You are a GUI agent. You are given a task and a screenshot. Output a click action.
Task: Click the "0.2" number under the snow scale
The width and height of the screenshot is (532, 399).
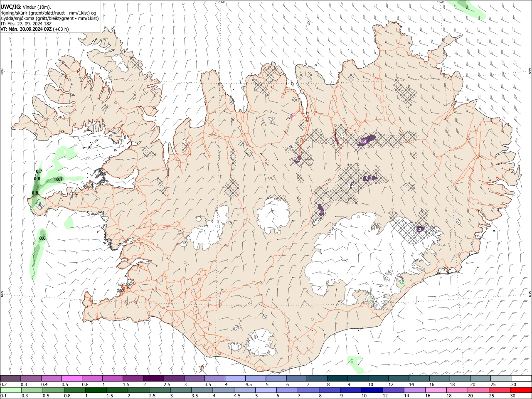click(3, 384)
